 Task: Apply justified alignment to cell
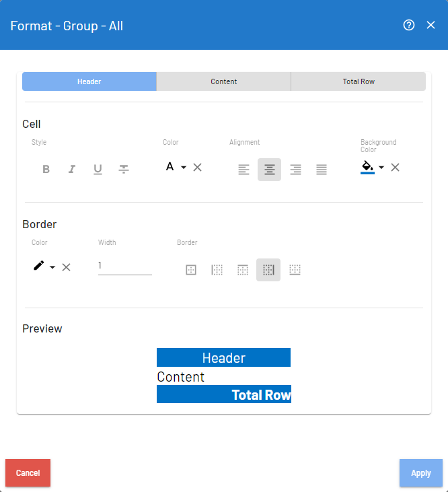tap(322, 170)
